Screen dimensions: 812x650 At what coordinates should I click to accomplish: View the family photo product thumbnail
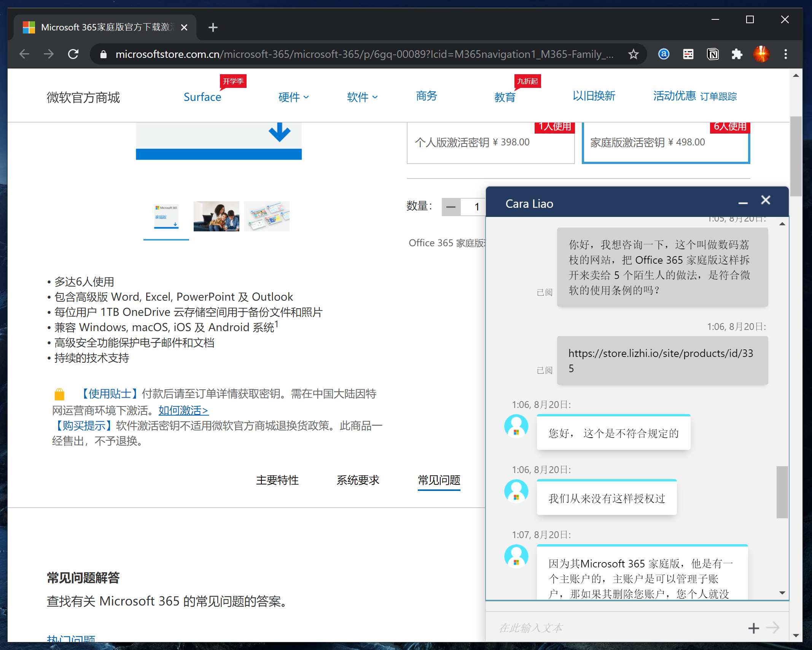[x=216, y=216]
